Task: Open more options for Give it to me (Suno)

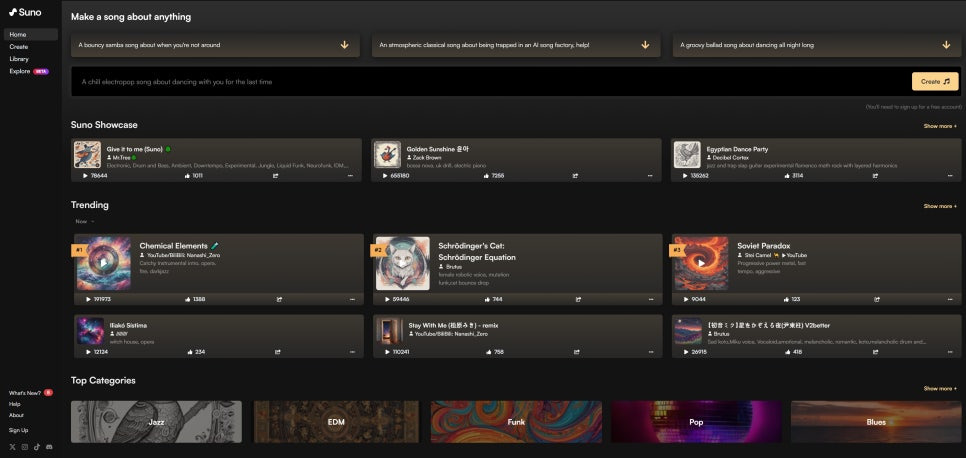Action: tap(350, 176)
